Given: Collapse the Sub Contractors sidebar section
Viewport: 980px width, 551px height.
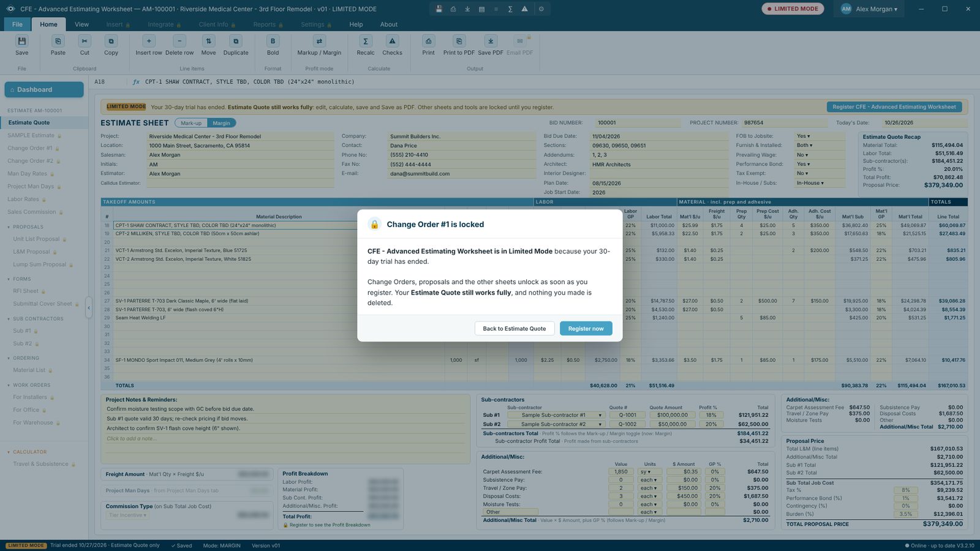Looking at the screenshot, I should (36, 319).
